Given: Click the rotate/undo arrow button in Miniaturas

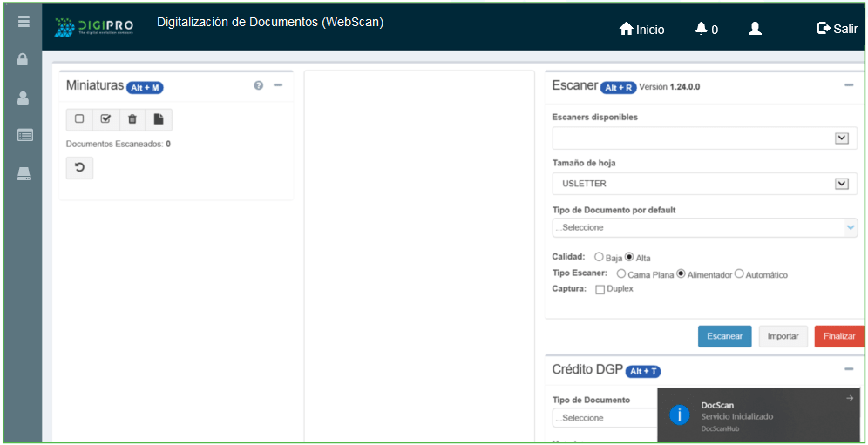Looking at the screenshot, I should [x=79, y=167].
